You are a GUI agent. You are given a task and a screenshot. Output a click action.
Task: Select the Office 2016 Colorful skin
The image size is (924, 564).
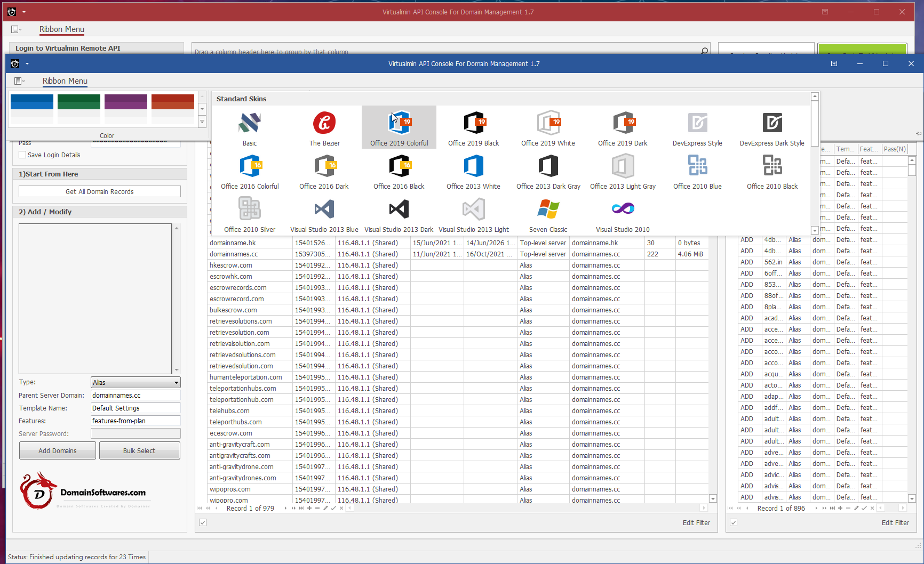click(x=250, y=171)
